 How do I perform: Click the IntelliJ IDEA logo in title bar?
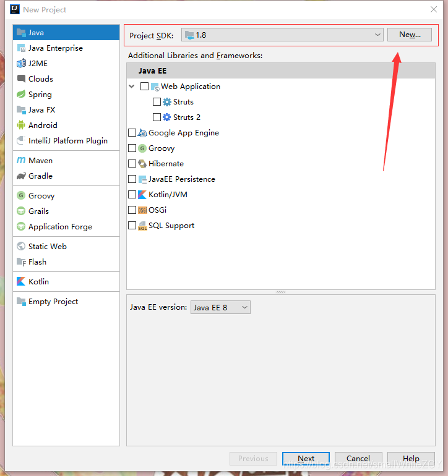coord(15,9)
